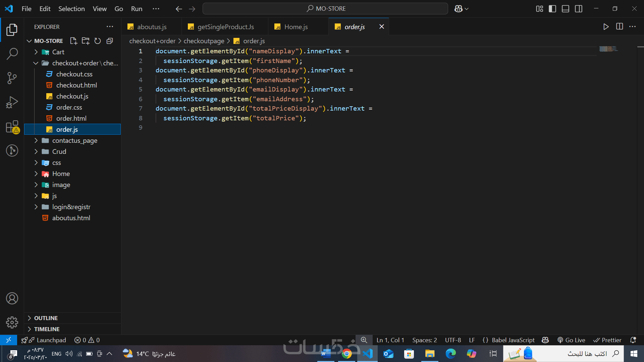644x362 pixels.
Task: Switch to the Home.js tab
Action: (296, 27)
